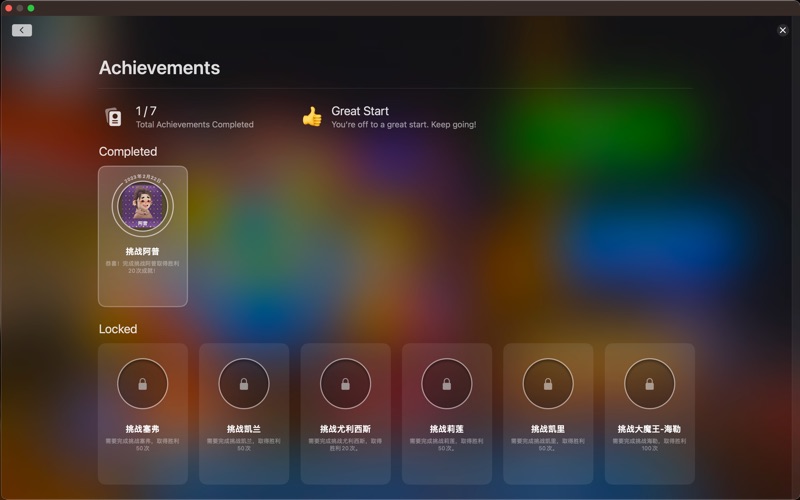800x500 pixels.
Task: Click the requirement text under 挑战大魔王-海勒
Action: [x=649, y=444]
